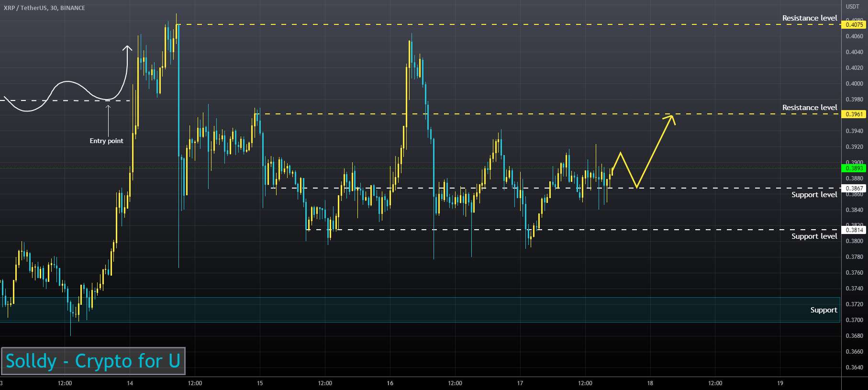Select the Resistance level text above 0.3961 line
This screenshot has width=868, height=390.
coord(810,108)
